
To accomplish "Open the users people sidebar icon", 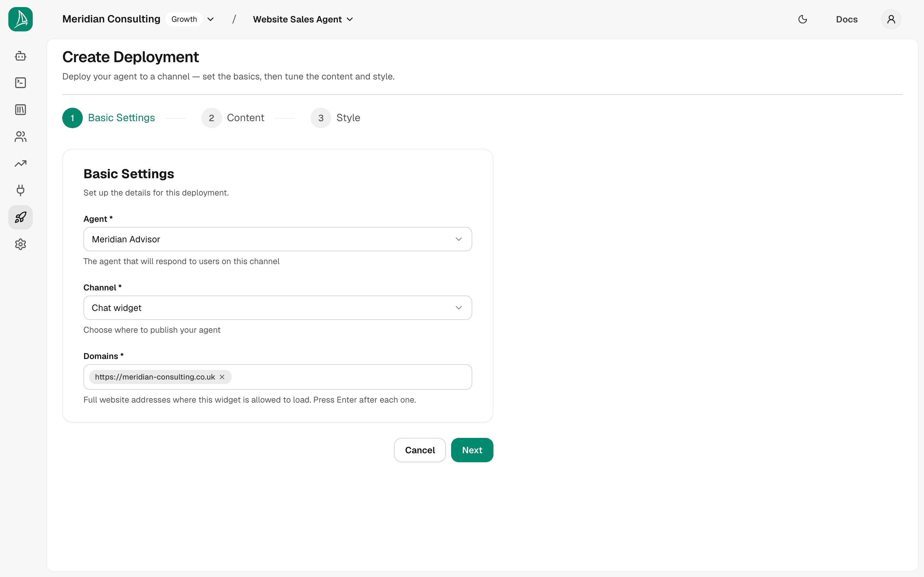I will pos(20,137).
